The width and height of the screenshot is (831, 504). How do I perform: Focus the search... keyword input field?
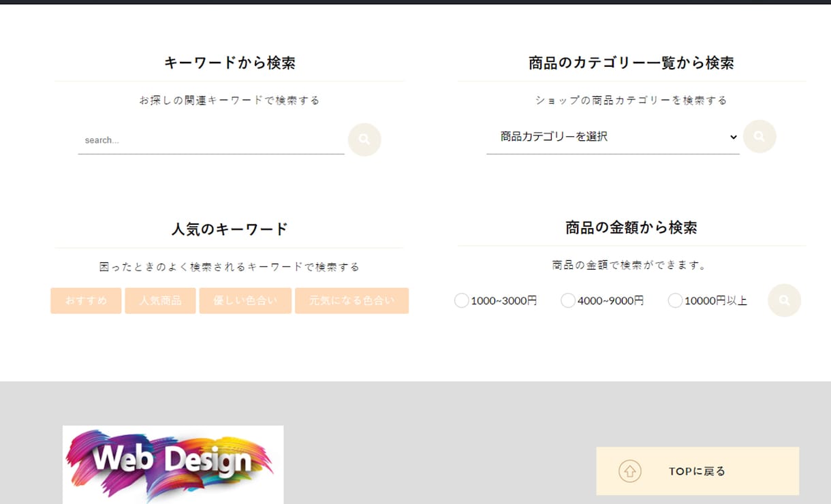click(211, 140)
